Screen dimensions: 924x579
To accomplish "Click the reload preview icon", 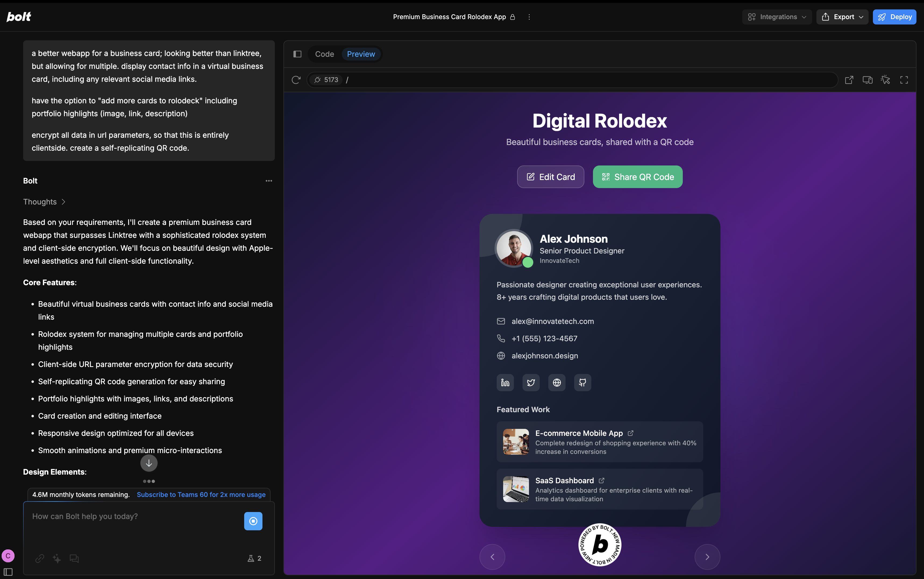I will (x=296, y=80).
